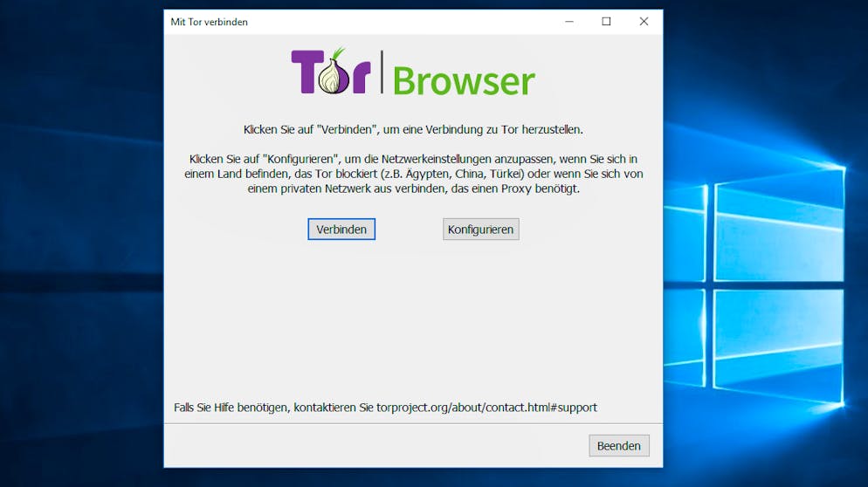
Task: Maximize the Mit Tor verbinden window
Action: pyautogui.click(x=606, y=22)
